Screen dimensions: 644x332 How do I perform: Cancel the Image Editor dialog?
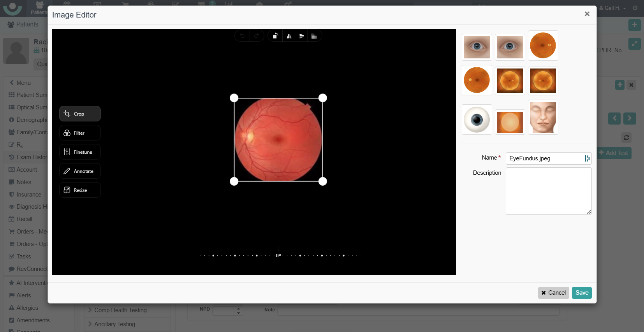coord(554,293)
